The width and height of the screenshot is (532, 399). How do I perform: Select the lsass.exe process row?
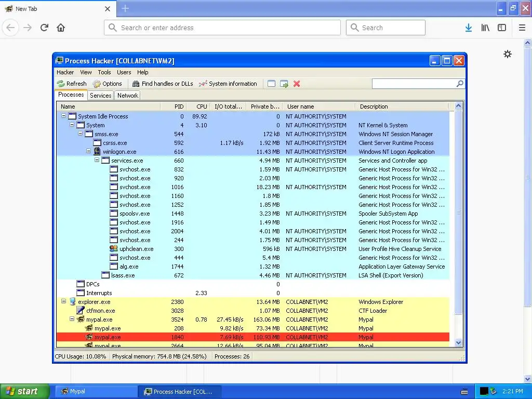pos(253,275)
